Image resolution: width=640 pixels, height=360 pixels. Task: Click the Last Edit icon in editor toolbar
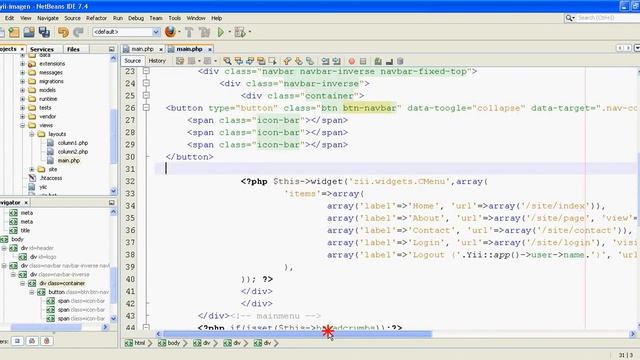(180, 61)
